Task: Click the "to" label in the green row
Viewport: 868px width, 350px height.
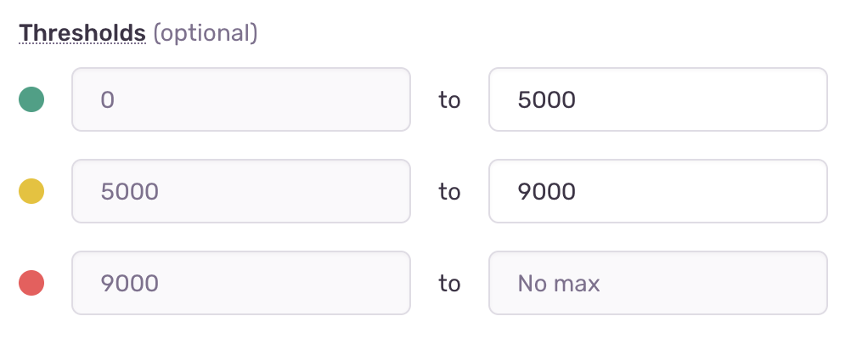Action: click(x=449, y=100)
